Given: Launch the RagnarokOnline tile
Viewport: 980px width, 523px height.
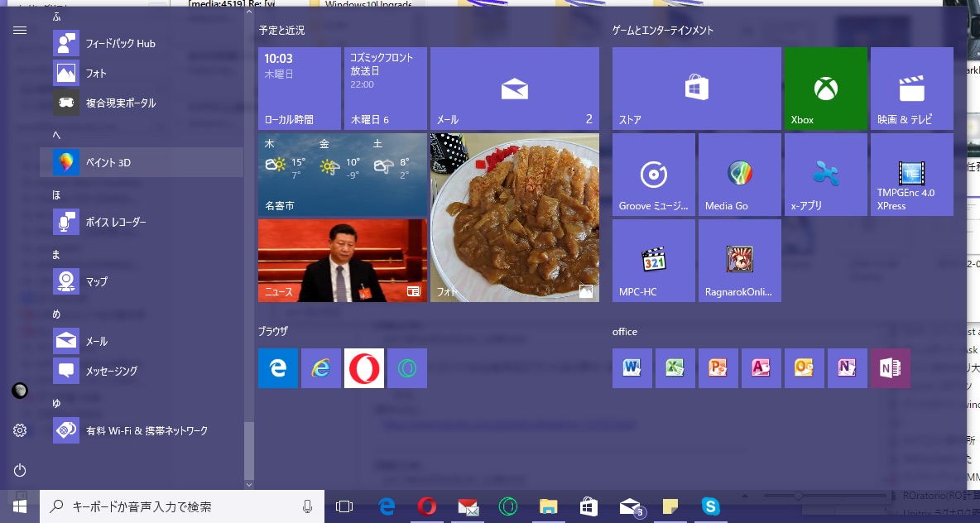Looking at the screenshot, I should pos(740,261).
